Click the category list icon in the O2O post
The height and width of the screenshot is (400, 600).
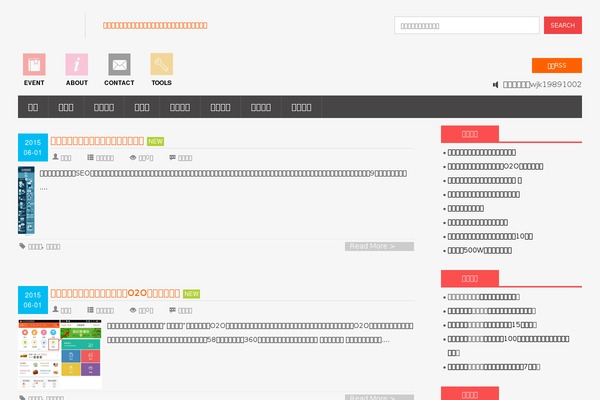tap(90, 310)
